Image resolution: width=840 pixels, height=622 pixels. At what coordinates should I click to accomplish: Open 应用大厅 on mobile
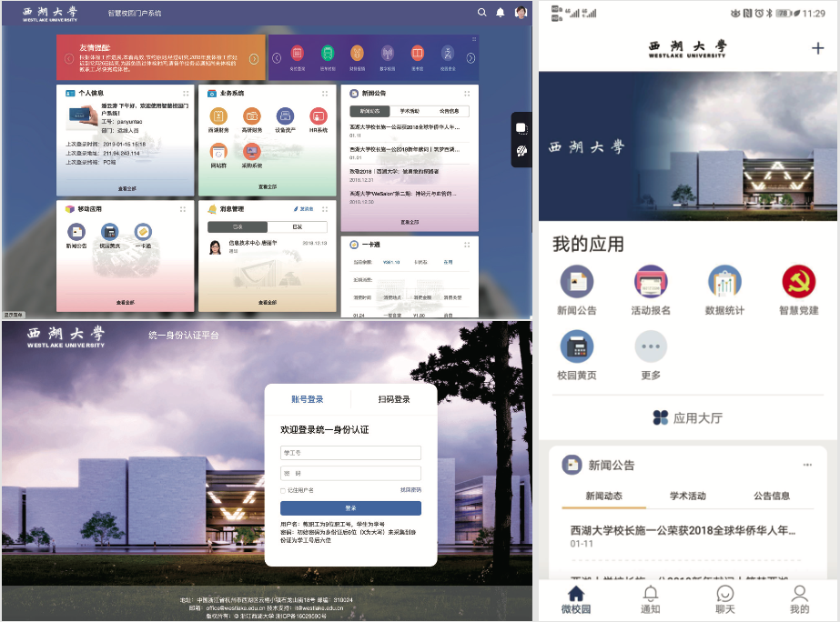[688, 417]
